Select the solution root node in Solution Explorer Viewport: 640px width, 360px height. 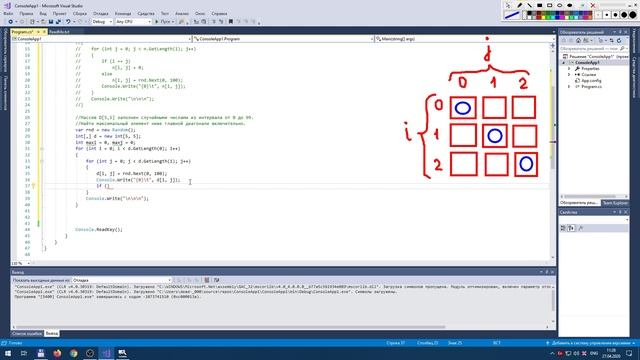tap(596, 56)
